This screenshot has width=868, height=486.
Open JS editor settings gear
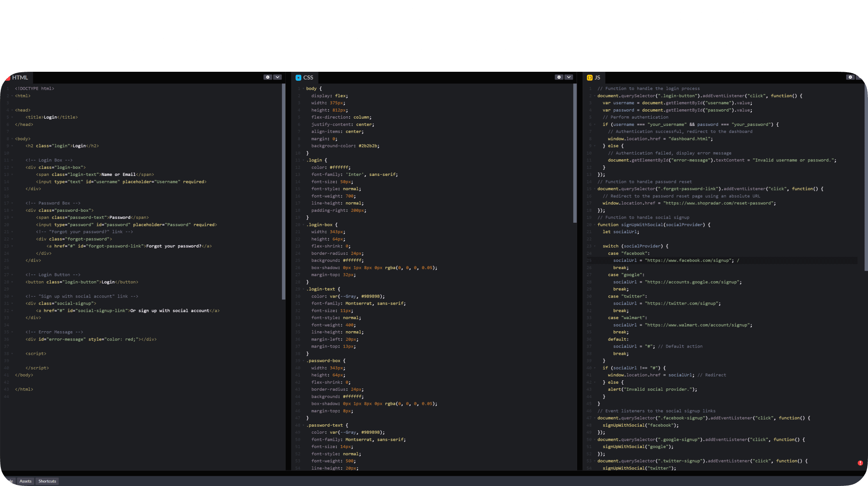[x=850, y=77]
